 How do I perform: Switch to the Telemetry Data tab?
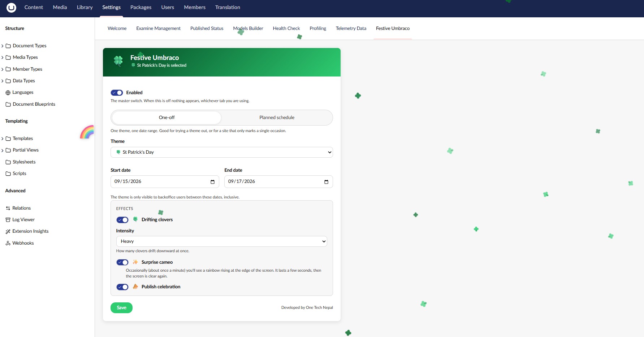coord(351,29)
